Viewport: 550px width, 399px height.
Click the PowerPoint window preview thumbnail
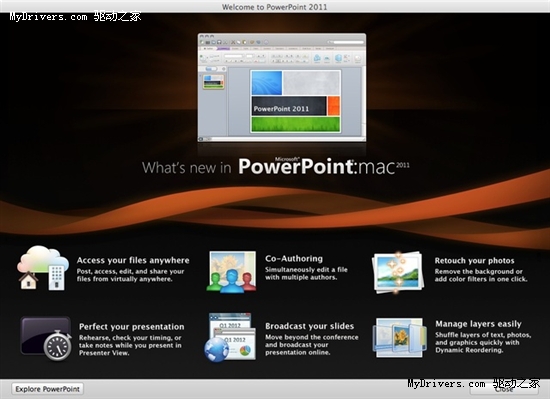(x=282, y=87)
